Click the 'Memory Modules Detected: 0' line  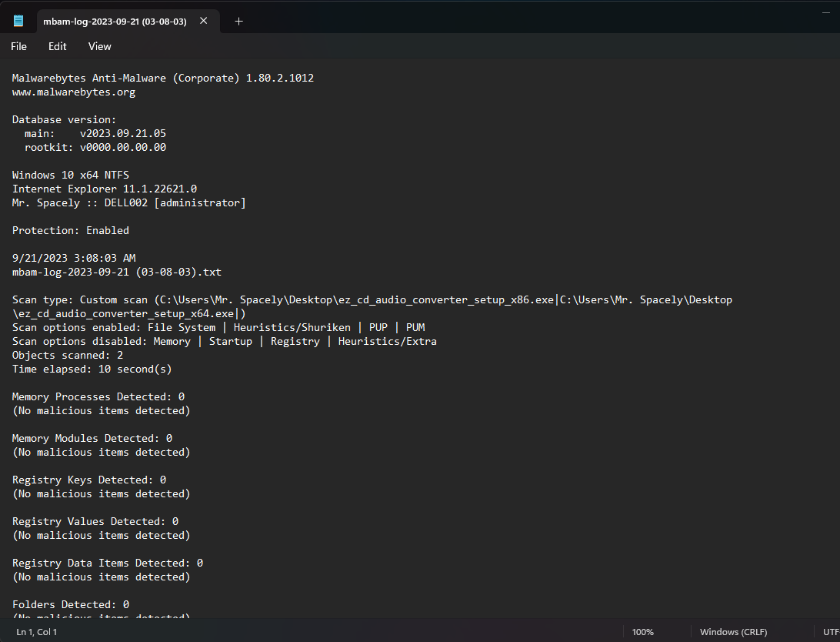92,438
